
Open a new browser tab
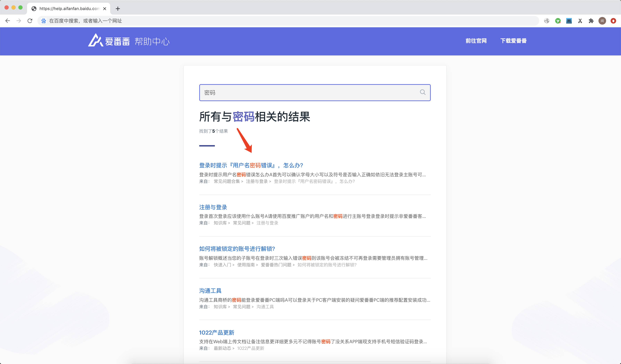118,9
